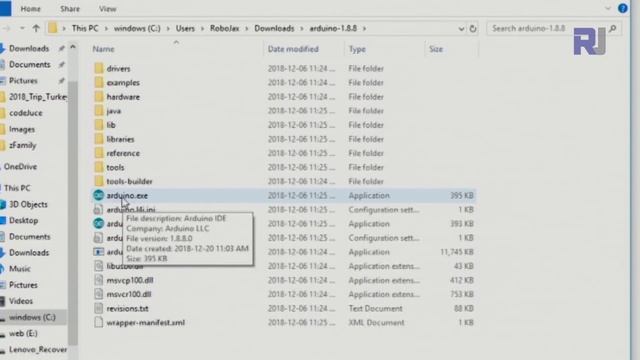Screen dimensions: 640x360
Task: Expand chevron after RoboJax in path
Action: pyautogui.click(x=247, y=29)
